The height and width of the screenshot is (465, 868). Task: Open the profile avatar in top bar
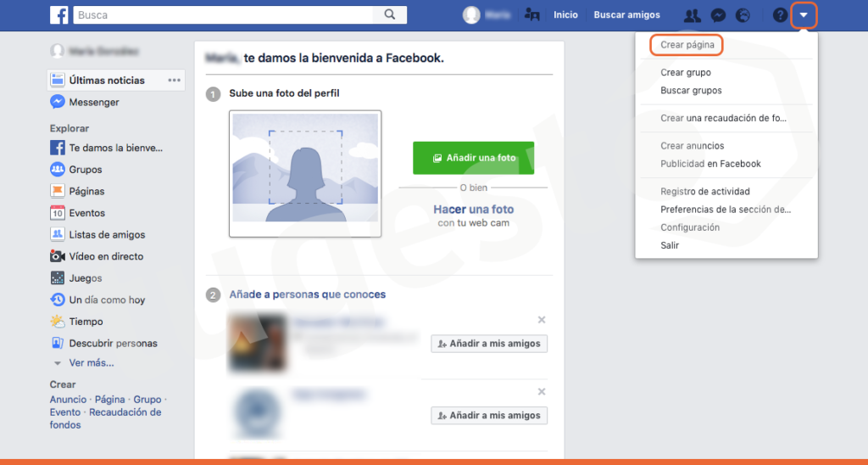pyautogui.click(x=471, y=15)
